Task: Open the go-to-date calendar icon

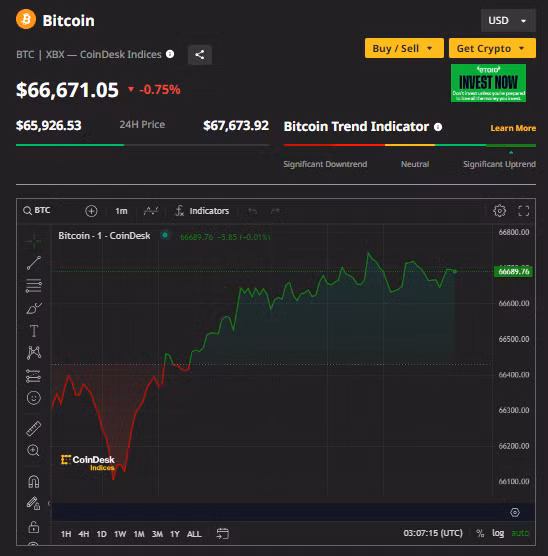Action: 223,533
